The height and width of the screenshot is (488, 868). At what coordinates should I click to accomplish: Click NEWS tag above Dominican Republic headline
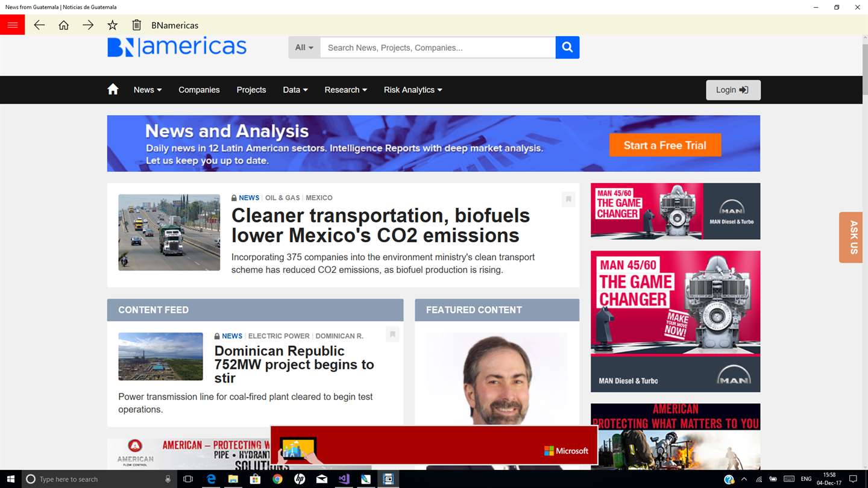click(232, 336)
